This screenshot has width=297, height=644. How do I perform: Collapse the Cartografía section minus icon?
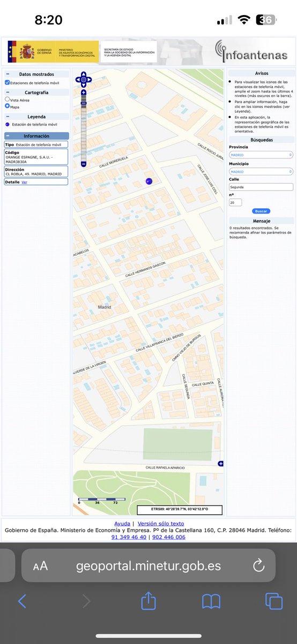point(7,92)
